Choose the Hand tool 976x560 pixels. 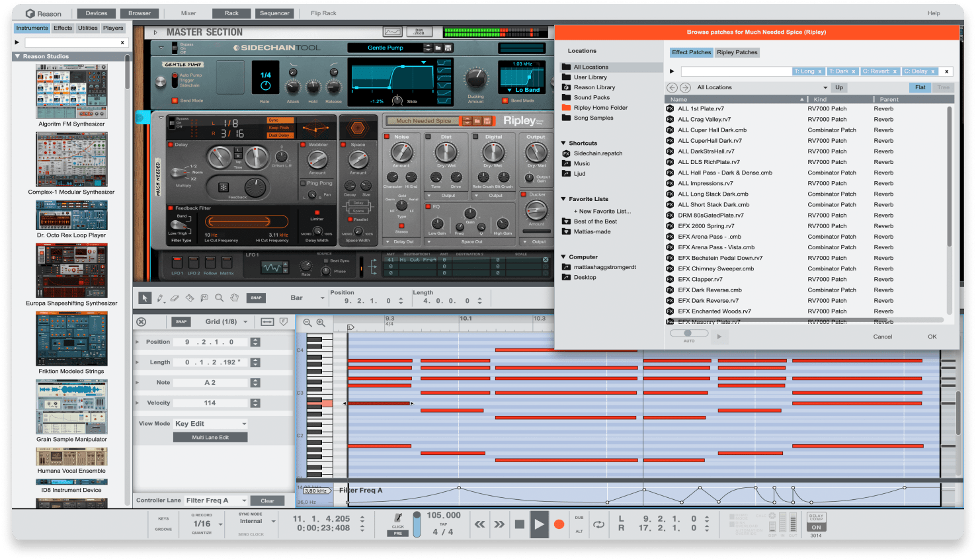click(234, 298)
